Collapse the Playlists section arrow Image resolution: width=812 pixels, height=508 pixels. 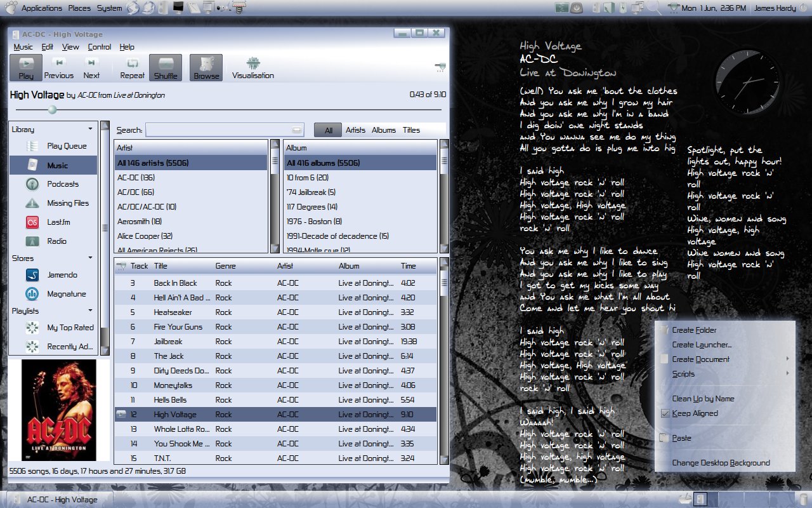(90, 311)
